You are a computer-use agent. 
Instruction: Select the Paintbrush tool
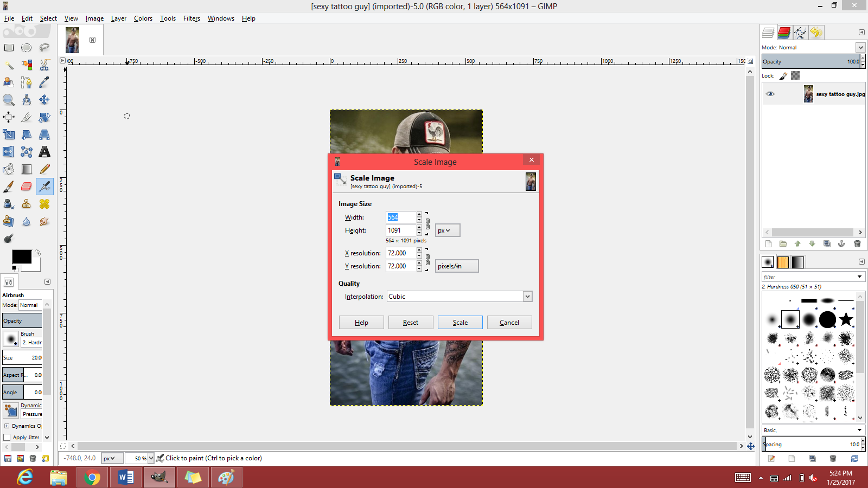[x=9, y=187]
